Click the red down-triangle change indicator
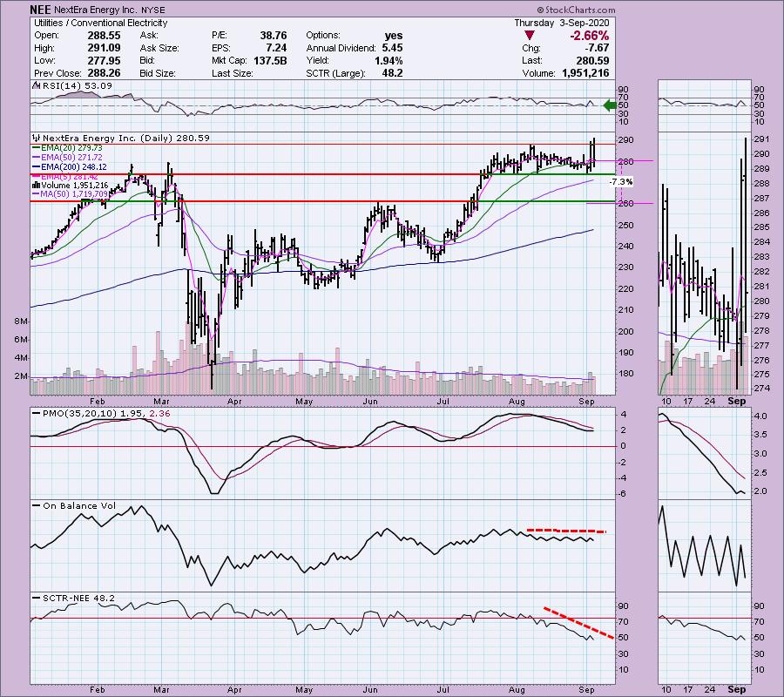This screenshot has width=784, height=697. [x=529, y=36]
